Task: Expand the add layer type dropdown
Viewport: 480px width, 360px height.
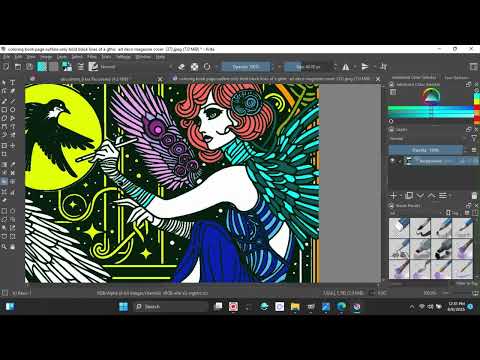Action: 400,196
